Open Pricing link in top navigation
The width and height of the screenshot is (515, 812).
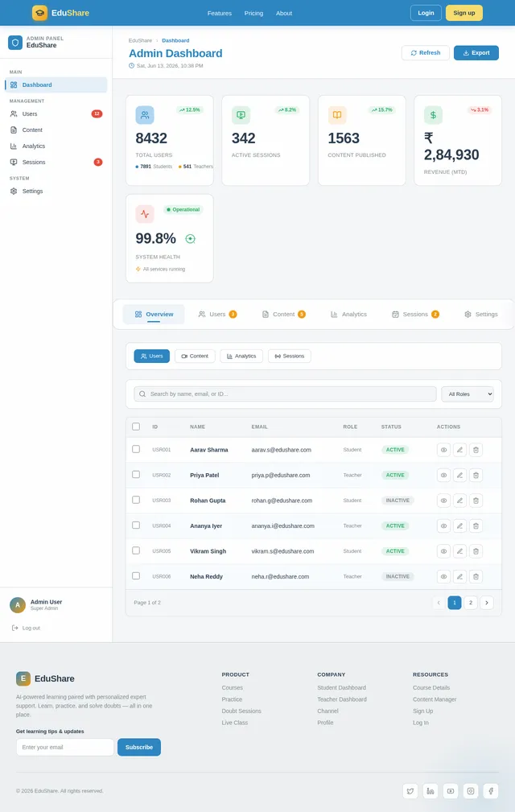(253, 14)
